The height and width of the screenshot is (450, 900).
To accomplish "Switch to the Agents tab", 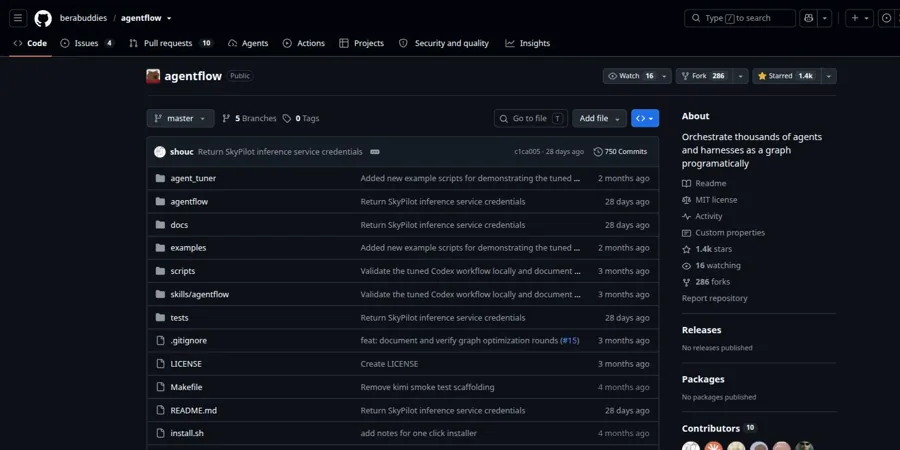I will point(248,43).
